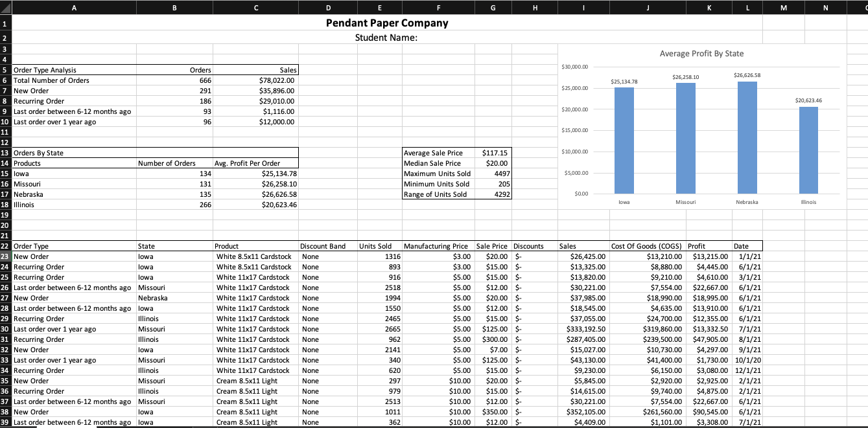Click the $30,000.00 chart axis label

tap(574, 67)
